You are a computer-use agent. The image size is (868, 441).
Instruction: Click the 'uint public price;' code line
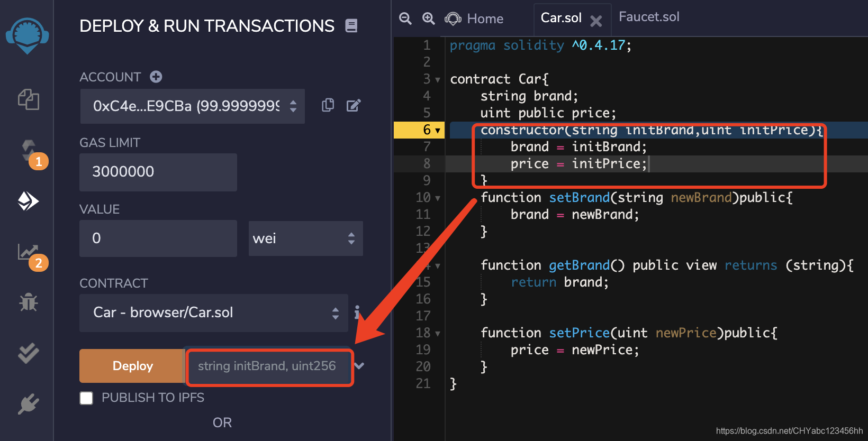pyautogui.click(x=548, y=113)
